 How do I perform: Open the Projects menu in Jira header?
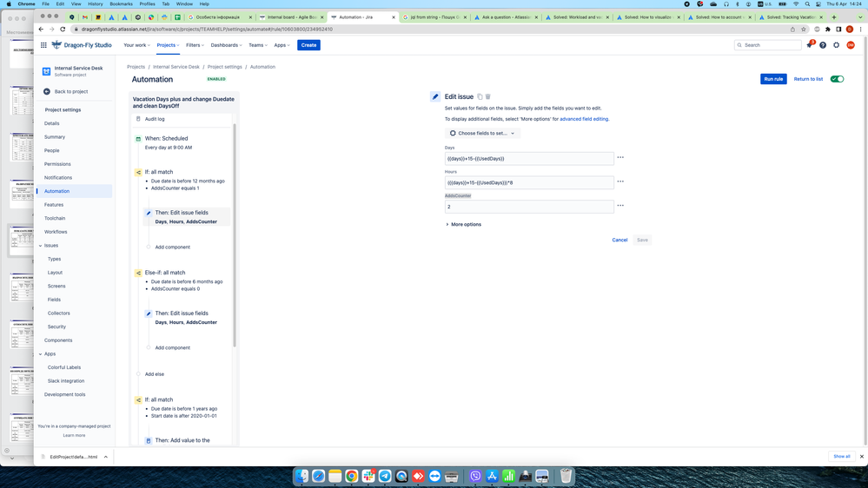(x=168, y=45)
